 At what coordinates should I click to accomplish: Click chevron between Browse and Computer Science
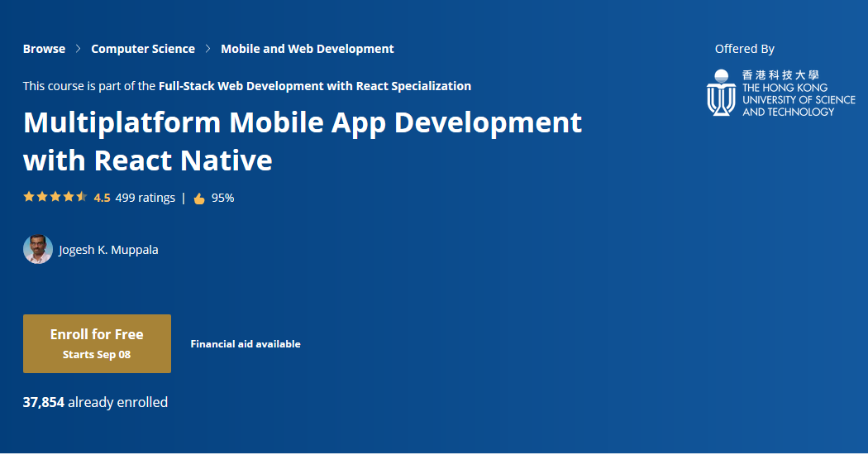[x=78, y=49]
